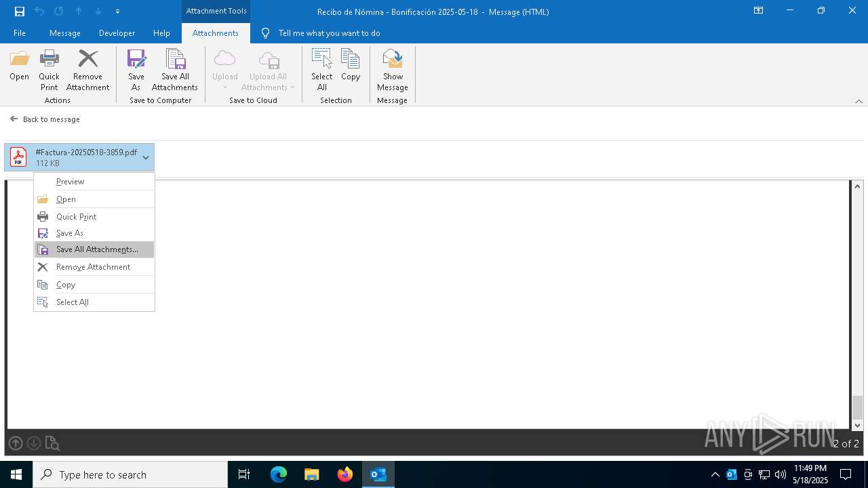Click the taskbar search box

pos(130,474)
